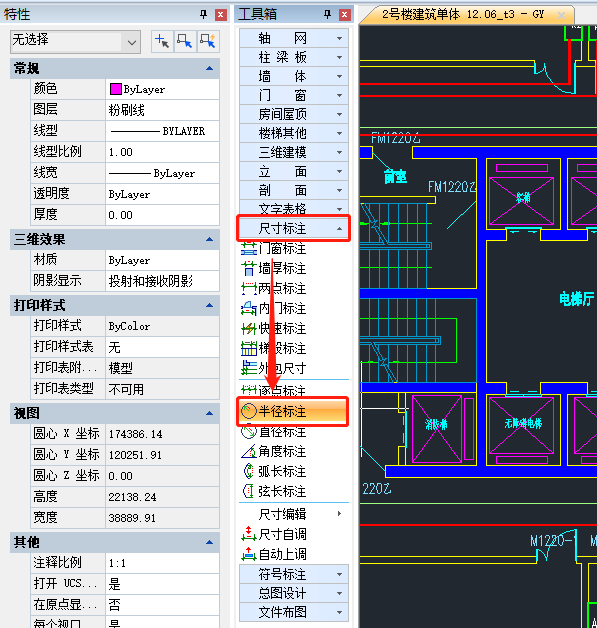The height and width of the screenshot is (628, 597).
Task: Click the 厚度 value 0.00
Action: (162, 215)
